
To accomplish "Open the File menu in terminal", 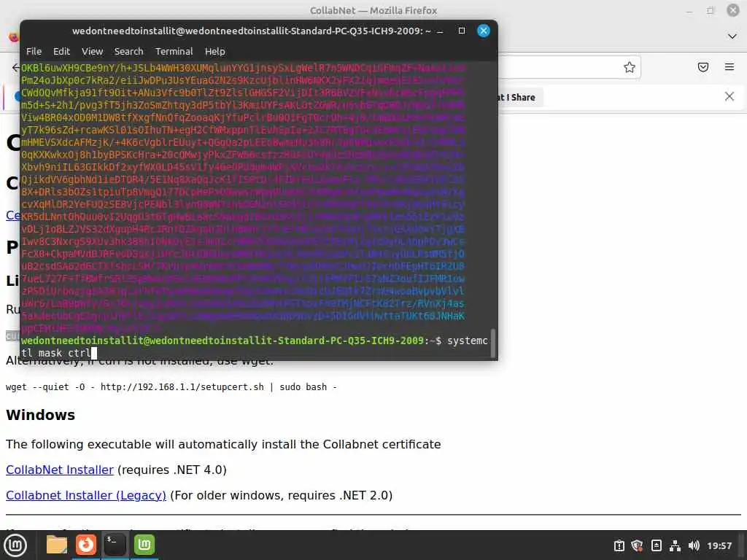I will tap(34, 52).
